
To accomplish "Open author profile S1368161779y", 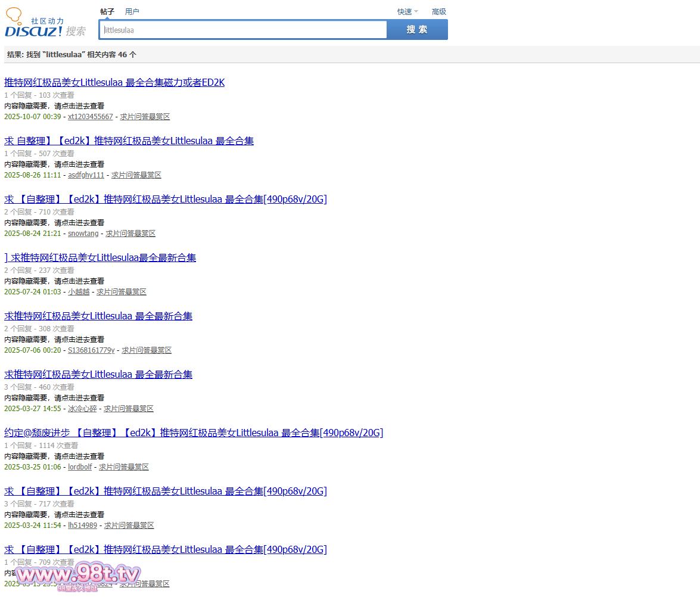I will (91, 350).
